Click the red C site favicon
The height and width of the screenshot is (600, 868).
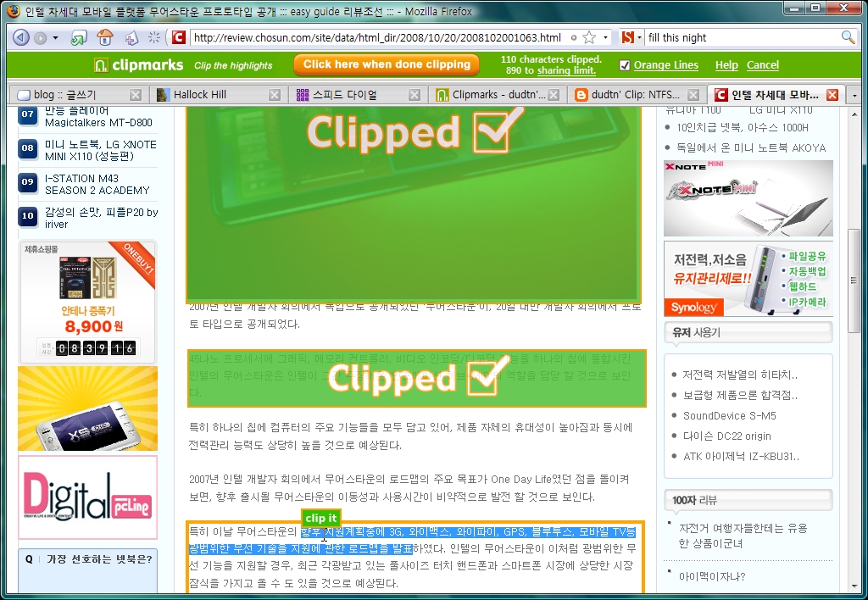178,37
